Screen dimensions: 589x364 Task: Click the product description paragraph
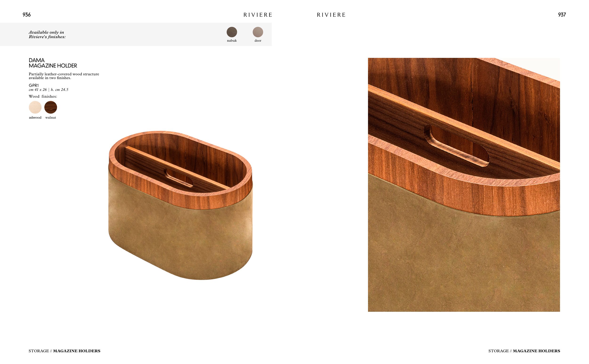[x=64, y=76]
